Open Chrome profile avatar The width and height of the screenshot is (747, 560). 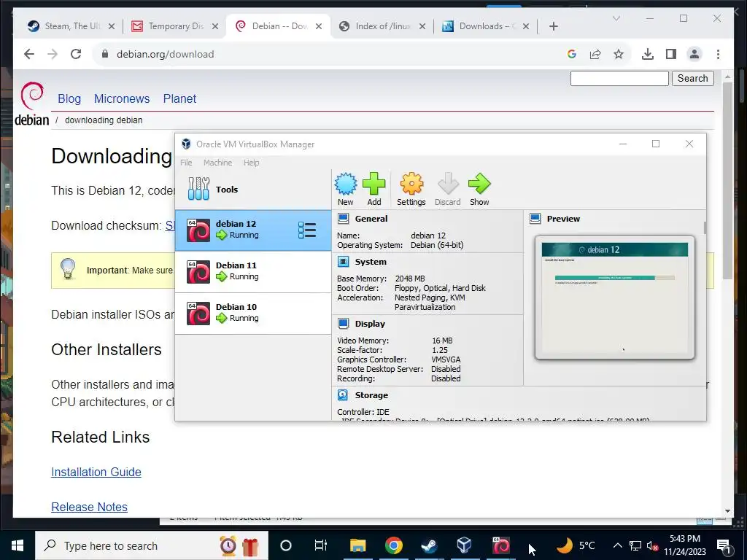(694, 54)
